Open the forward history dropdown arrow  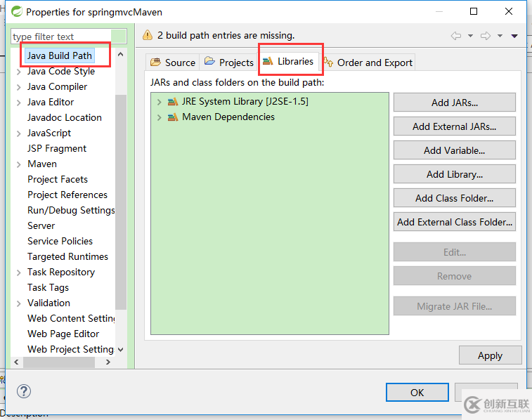pos(500,36)
